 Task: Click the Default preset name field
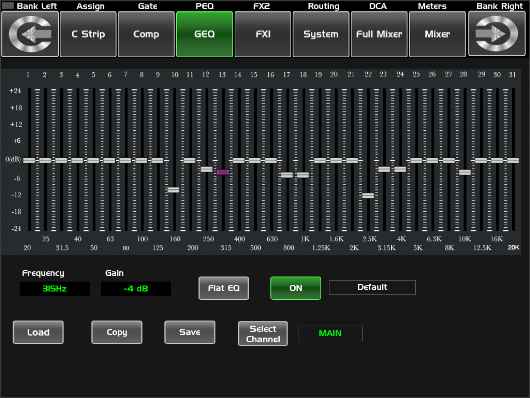[x=372, y=287]
